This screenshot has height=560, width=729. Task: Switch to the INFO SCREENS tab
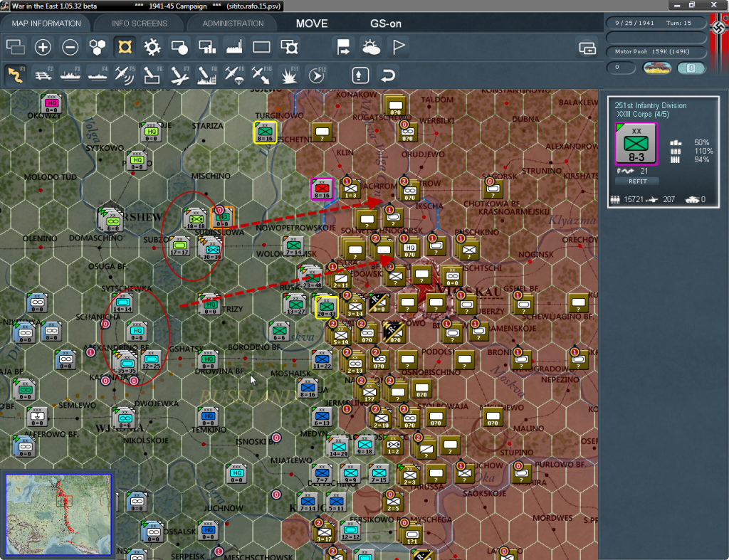point(139,23)
